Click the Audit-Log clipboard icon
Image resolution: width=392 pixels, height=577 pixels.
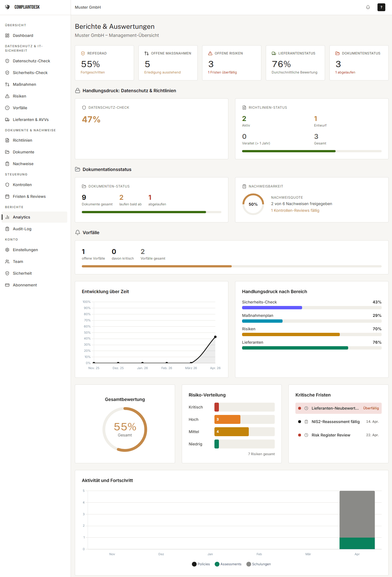[7, 229]
